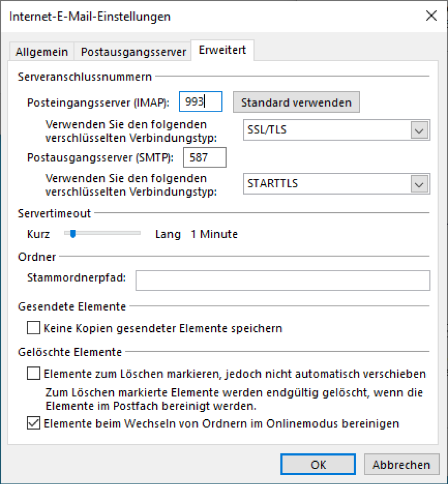The height and width of the screenshot is (484, 448).
Task: Check 'Elemente zum Löschen markieren' option
Action: point(33,374)
